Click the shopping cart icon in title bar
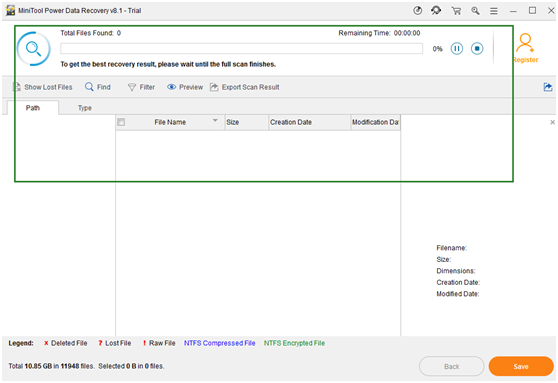 [x=456, y=11]
